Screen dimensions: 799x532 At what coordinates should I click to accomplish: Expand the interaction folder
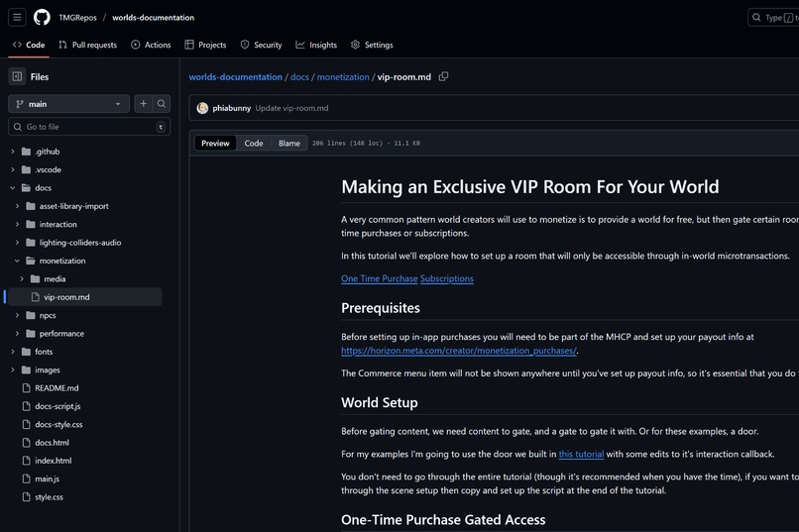[x=17, y=225]
